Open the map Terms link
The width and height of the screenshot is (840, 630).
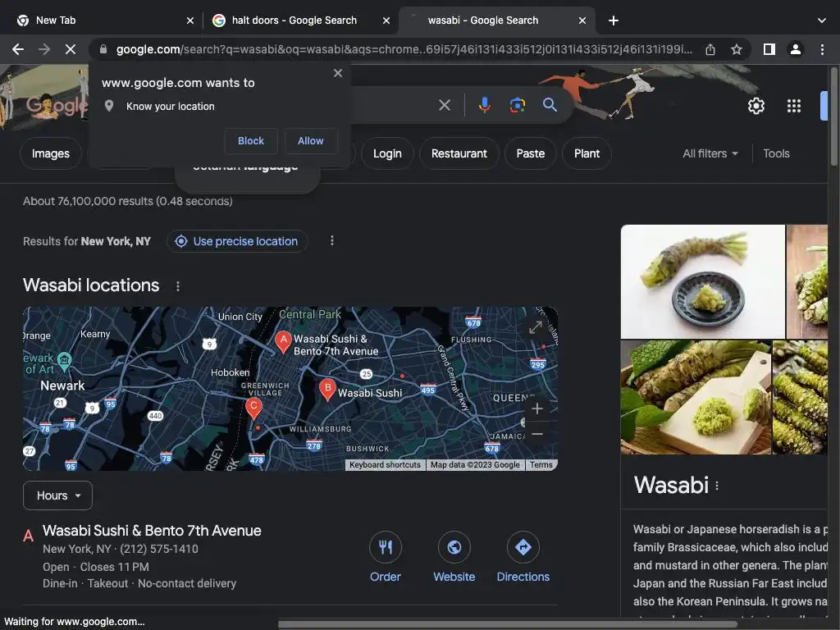pyautogui.click(x=541, y=465)
